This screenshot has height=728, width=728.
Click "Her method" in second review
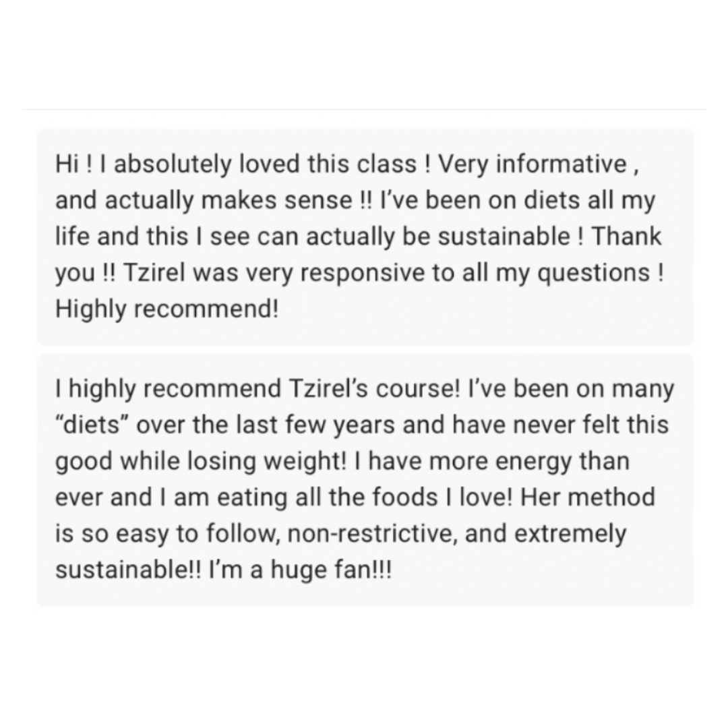click(x=588, y=497)
